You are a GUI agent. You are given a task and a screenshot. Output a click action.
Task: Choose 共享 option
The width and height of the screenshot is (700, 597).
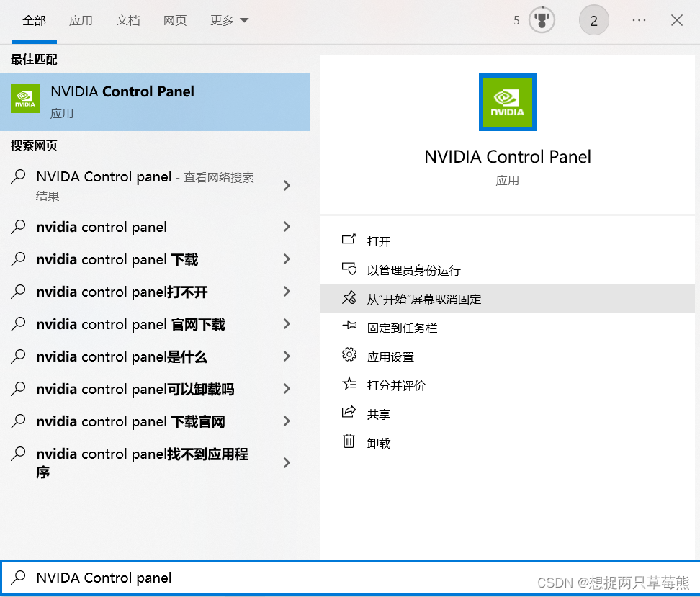tap(508, 414)
